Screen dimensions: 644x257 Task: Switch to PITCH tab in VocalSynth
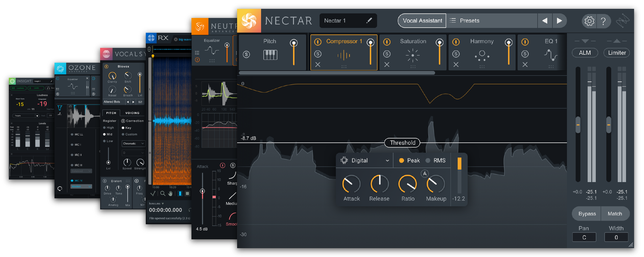[x=111, y=113]
